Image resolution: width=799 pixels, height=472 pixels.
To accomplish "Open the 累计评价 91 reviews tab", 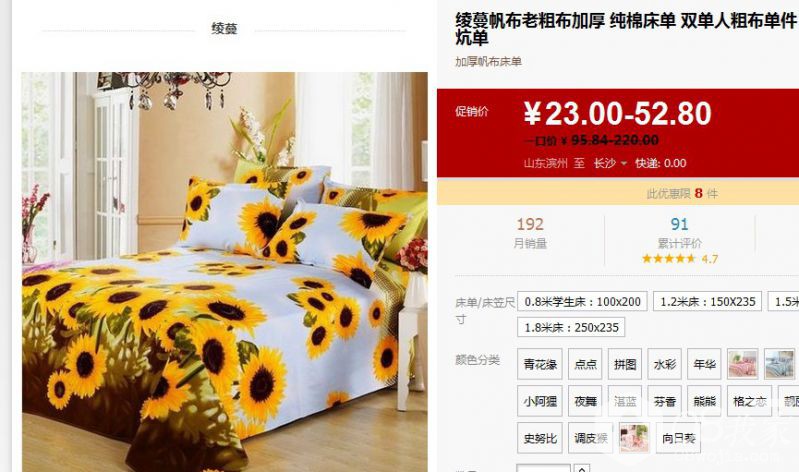I will 679,232.
